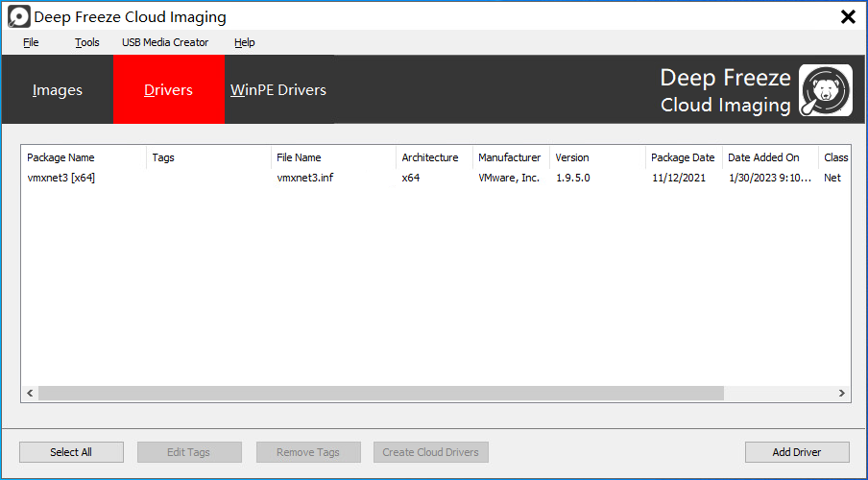
Task: Click the x64 architecture cell
Action: click(411, 178)
